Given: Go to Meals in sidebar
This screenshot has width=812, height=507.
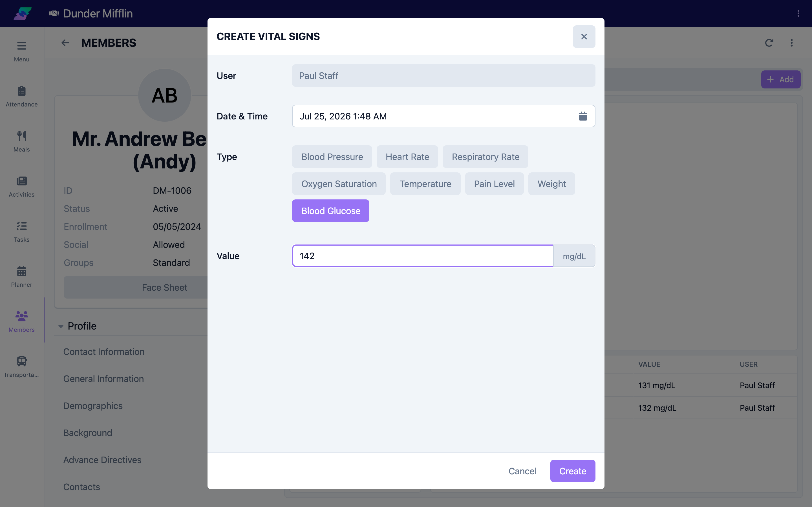Looking at the screenshot, I should coord(21,141).
